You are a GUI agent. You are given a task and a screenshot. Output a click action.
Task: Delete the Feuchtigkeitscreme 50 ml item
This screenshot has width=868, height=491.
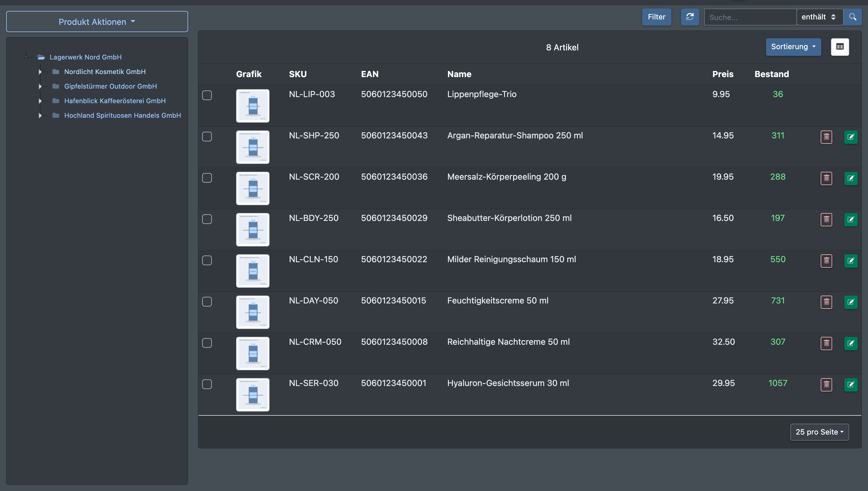point(826,302)
